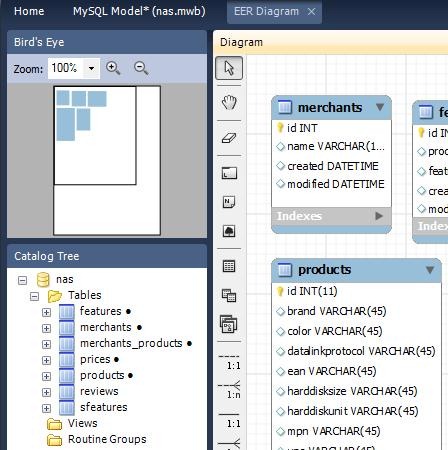Switch to the Home tab
This screenshot has height=450, width=448.
[29, 11]
